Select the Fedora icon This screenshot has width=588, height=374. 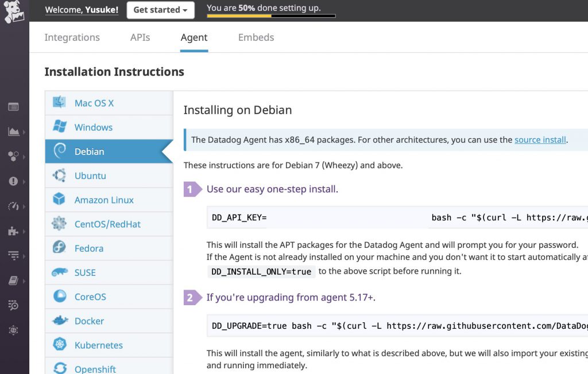click(59, 247)
